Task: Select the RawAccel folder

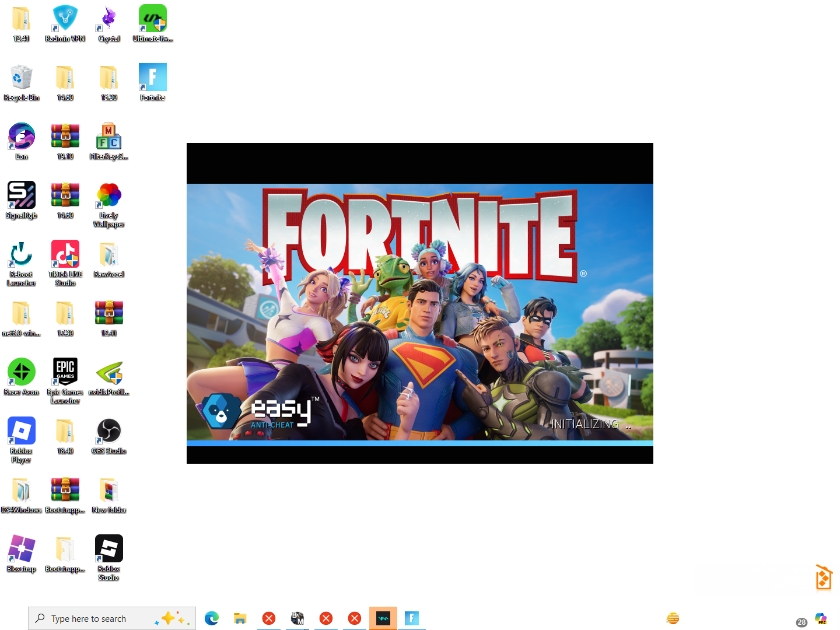Action: click(109, 259)
